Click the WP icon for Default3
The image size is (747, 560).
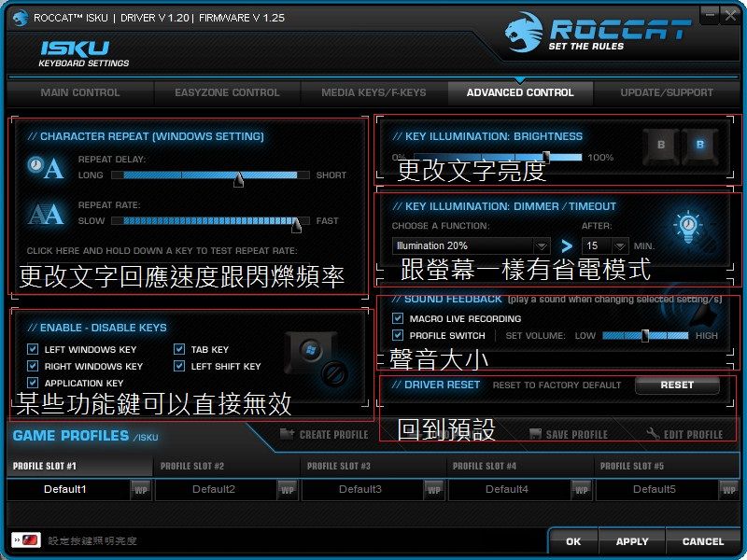pos(434,490)
